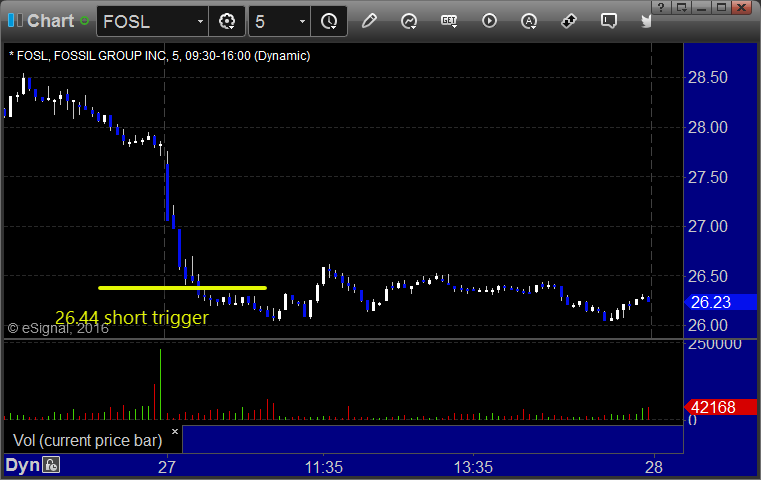
Task: Click the date label 28 on time axis
Action: pyautogui.click(x=654, y=467)
